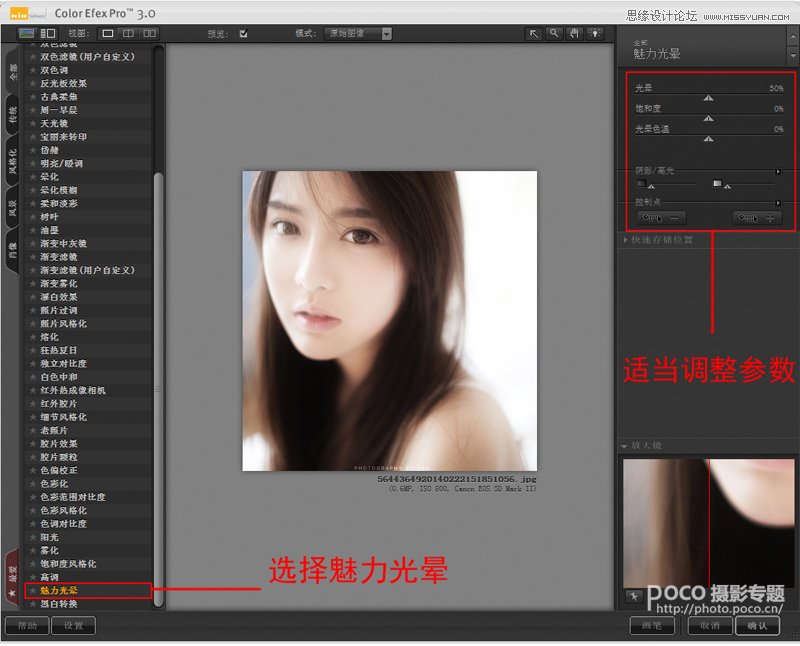800x646 pixels.
Task: Click the 光晕 slider handle at 50%
Action: click(708, 97)
